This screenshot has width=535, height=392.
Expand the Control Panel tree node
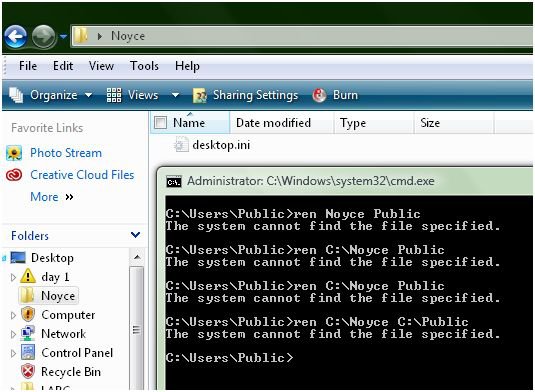point(13,353)
